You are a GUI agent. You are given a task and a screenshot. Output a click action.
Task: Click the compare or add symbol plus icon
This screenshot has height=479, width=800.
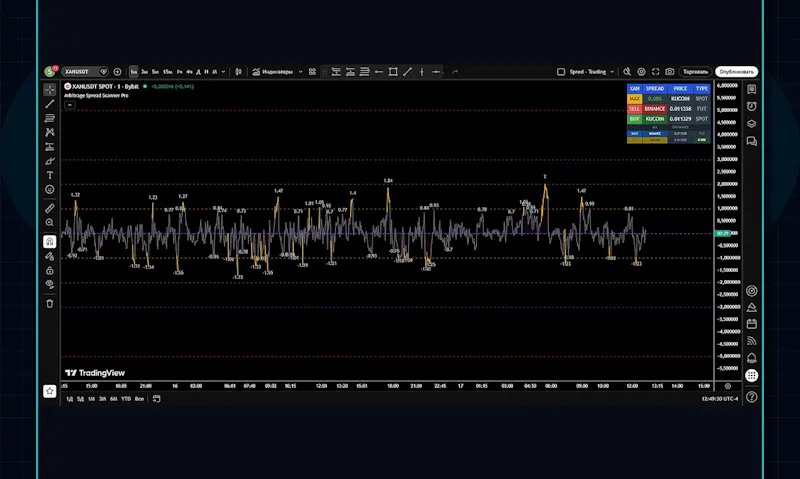(117, 72)
